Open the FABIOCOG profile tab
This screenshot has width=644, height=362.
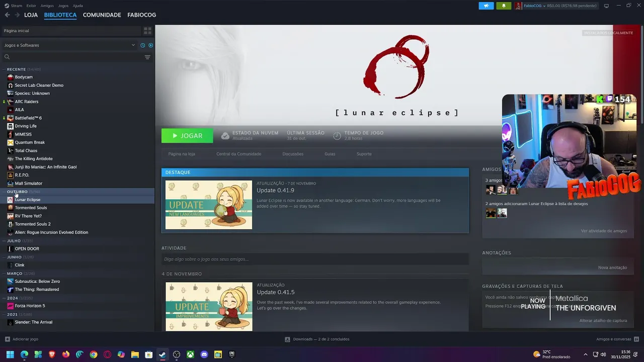(x=141, y=15)
